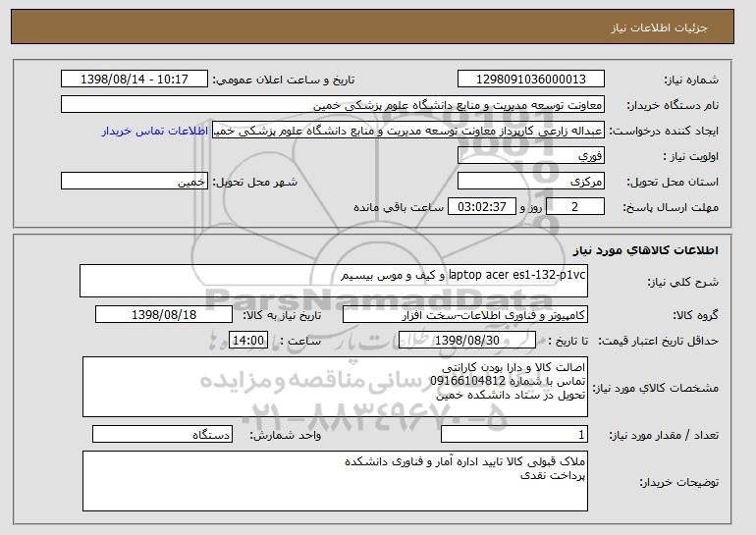Image resolution: width=756 pixels, height=535 pixels.
Task: Click the label نام دستگاه خریدار
Action: [x=673, y=106]
